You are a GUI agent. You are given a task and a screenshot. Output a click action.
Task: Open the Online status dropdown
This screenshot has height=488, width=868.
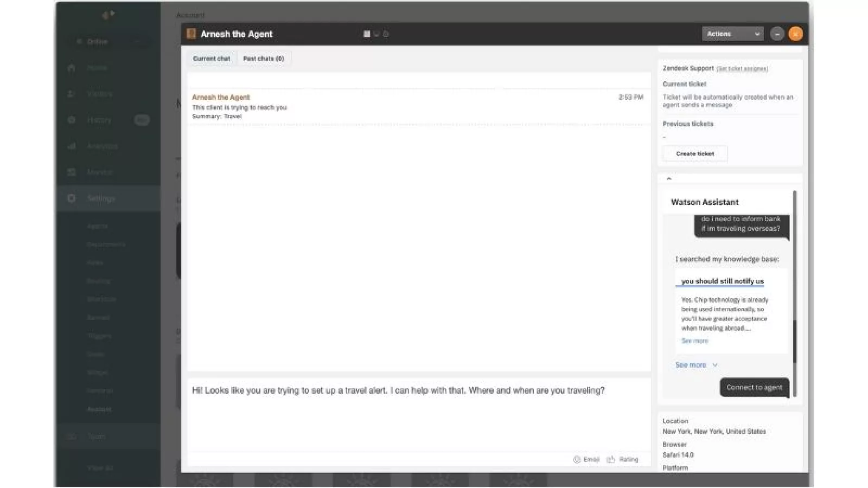pos(108,41)
